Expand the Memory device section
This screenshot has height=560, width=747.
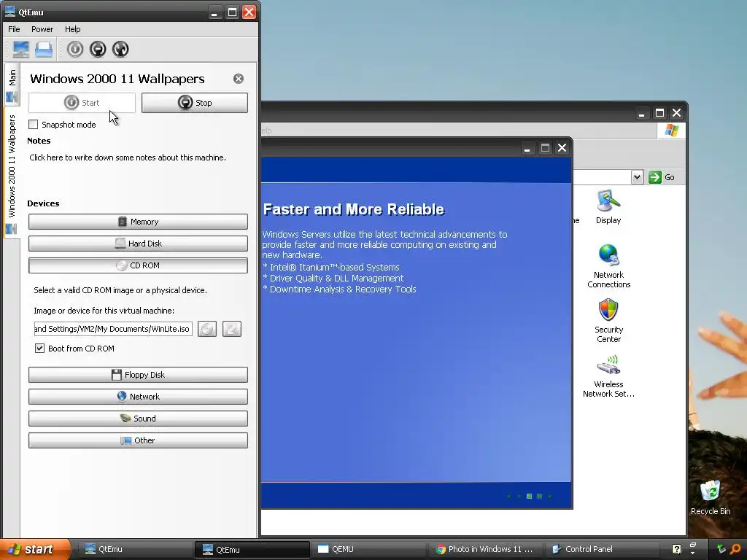click(x=138, y=222)
